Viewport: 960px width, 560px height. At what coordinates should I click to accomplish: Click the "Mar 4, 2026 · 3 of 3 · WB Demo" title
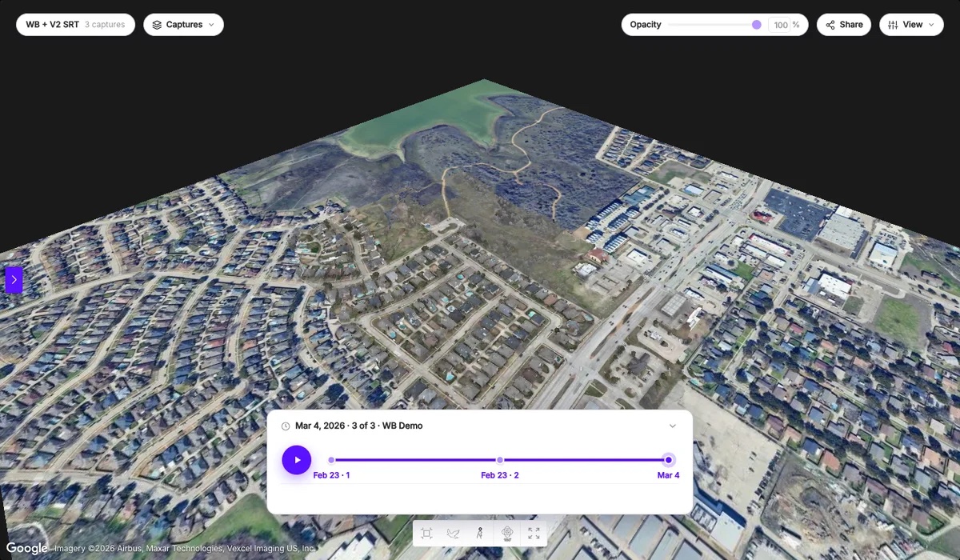coord(359,426)
